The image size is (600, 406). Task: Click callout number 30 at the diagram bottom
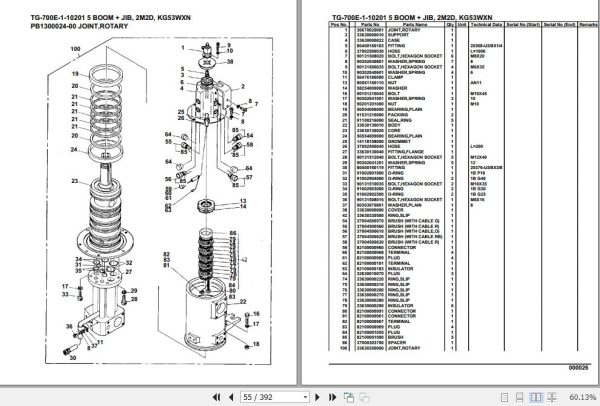tap(73, 358)
